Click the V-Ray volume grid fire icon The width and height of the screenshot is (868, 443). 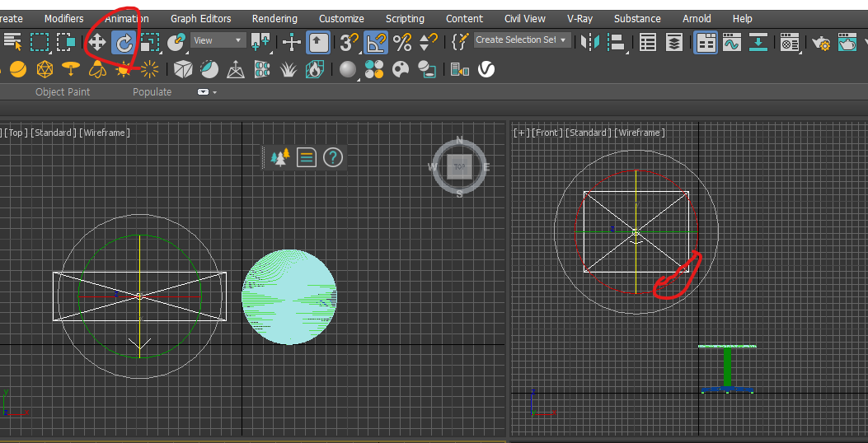(x=315, y=70)
